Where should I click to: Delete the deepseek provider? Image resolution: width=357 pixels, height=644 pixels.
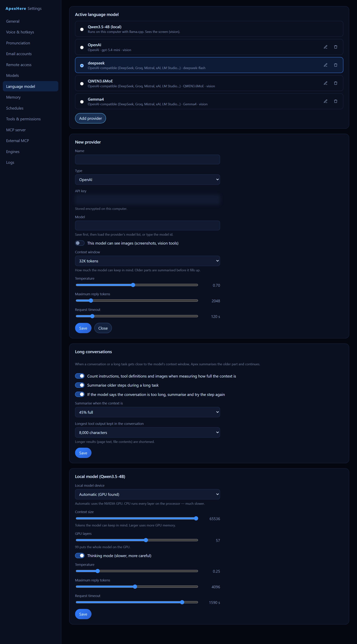335,65
